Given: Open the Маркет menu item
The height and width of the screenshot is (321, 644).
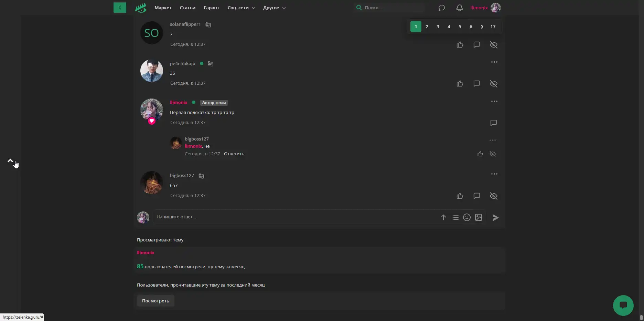Looking at the screenshot, I should coord(163,8).
